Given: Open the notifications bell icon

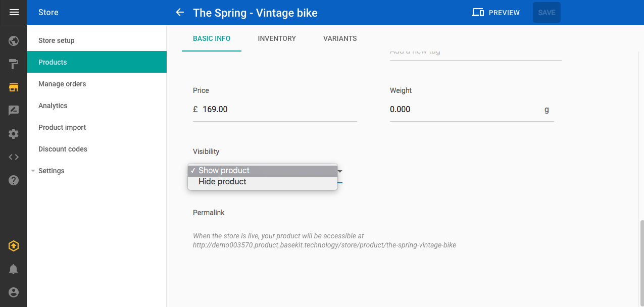Looking at the screenshot, I should [x=14, y=269].
